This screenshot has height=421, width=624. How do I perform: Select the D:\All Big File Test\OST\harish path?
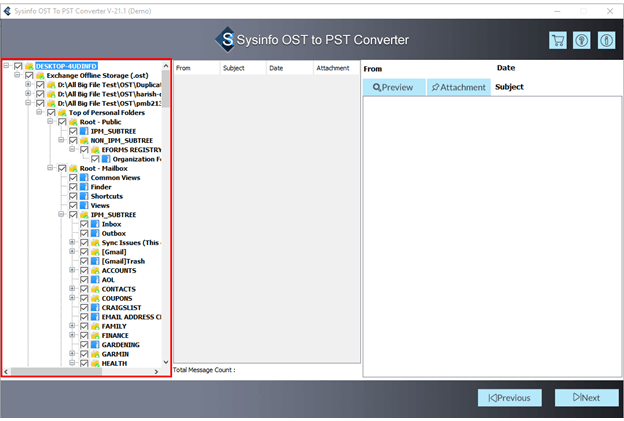click(109, 94)
